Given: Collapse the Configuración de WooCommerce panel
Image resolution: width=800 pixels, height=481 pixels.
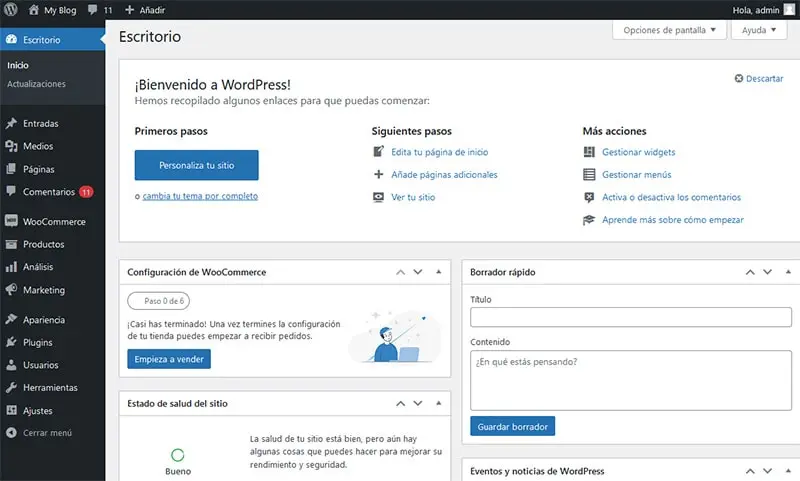Looking at the screenshot, I should [438, 272].
